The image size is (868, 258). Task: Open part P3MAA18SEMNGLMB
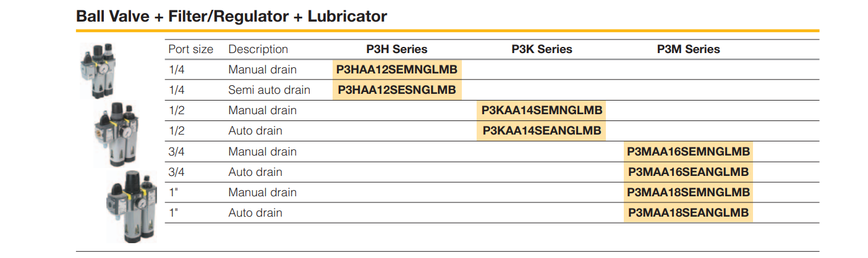click(x=688, y=193)
